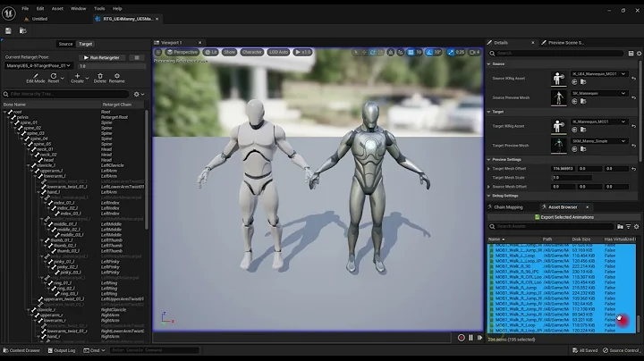
Task: Click the Details property matrix grid icon
Action: coord(631,54)
